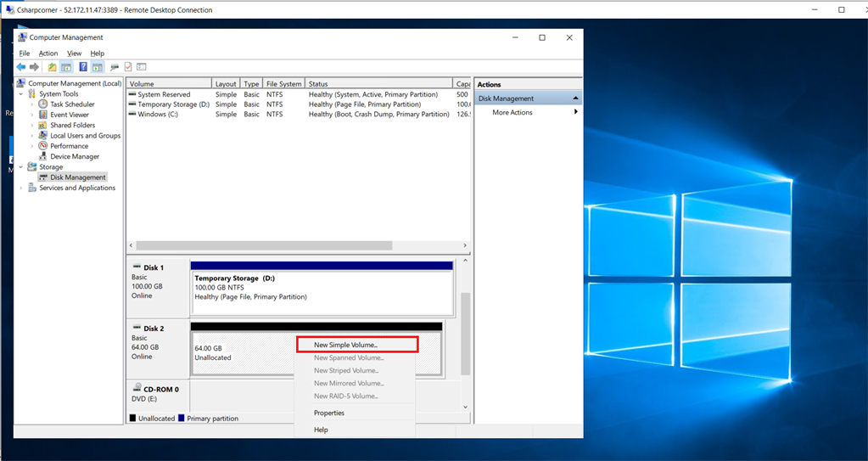This screenshot has height=461, width=868.
Task: Expand Services and Applications node
Action: [x=21, y=188]
